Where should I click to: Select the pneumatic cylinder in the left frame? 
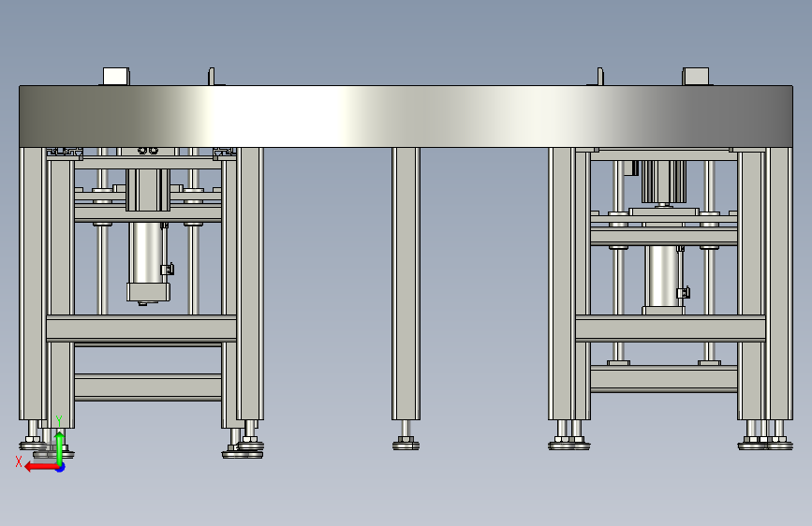click(x=148, y=261)
